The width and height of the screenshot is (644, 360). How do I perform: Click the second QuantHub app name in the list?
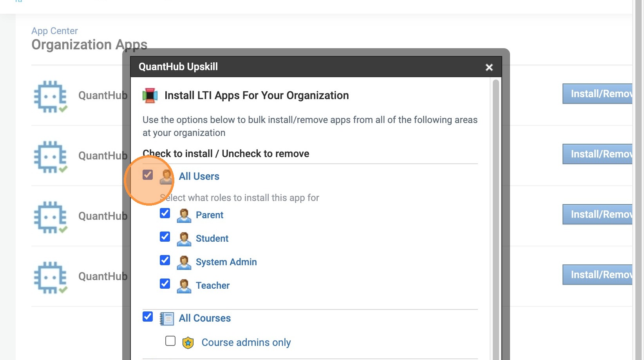(x=103, y=156)
